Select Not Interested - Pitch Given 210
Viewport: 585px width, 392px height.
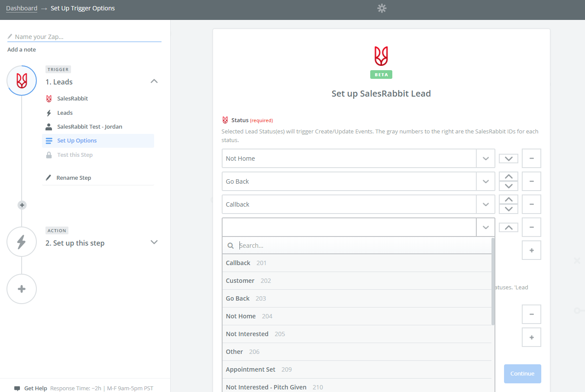357,386
